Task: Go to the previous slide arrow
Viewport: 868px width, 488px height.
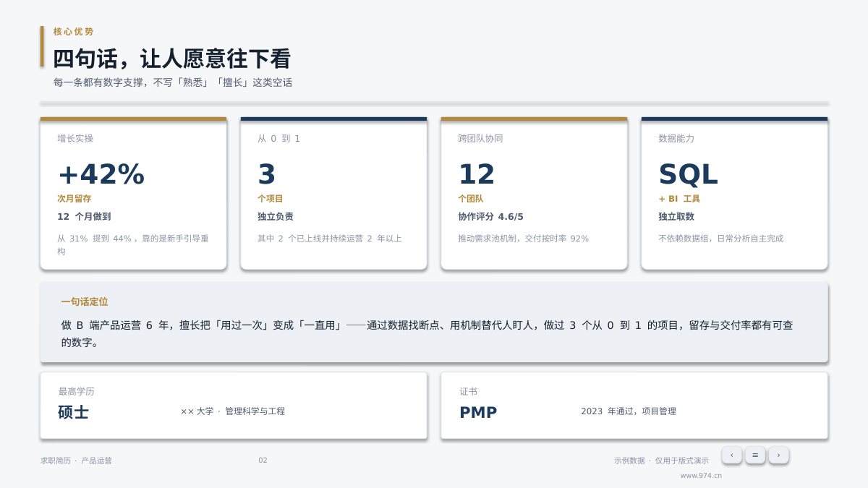Action: 731,455
